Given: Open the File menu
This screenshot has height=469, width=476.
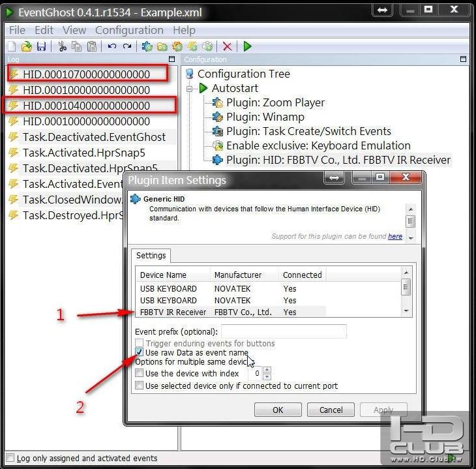Looking at the screenshot, I should [x=17, y=30].
